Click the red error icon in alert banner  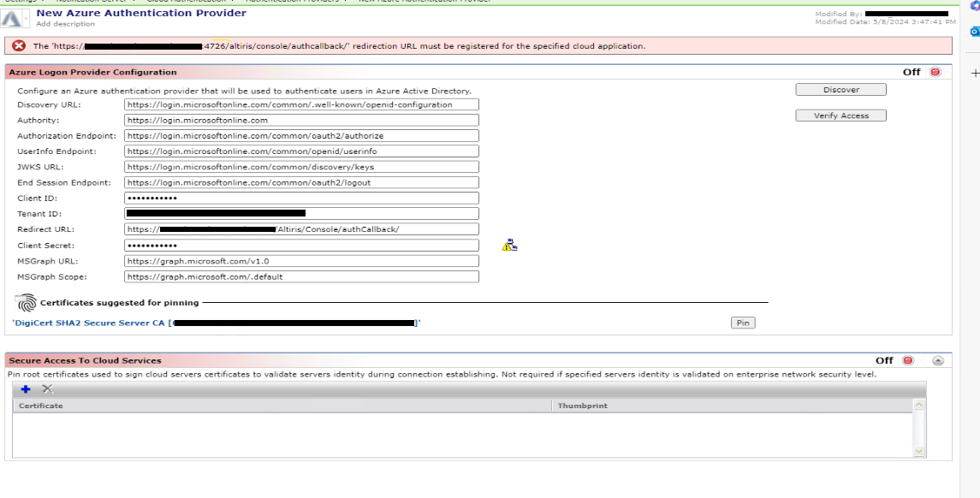click(x=20, y=45)
